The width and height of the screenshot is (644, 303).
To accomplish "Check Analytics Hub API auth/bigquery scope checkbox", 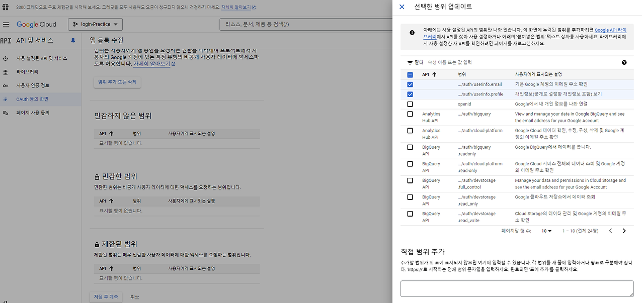I will [410, 114].
